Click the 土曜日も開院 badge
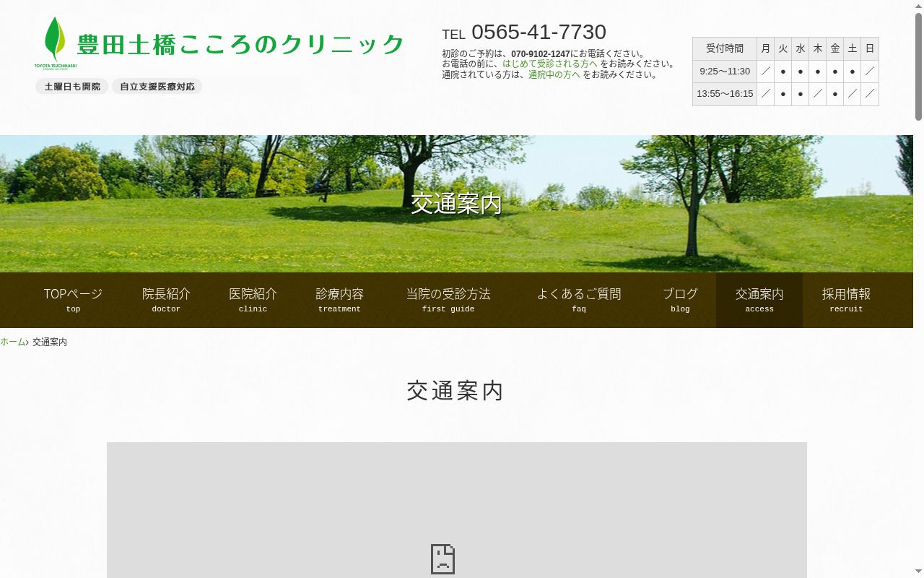The image size is (924, 578). pos(72,87)
